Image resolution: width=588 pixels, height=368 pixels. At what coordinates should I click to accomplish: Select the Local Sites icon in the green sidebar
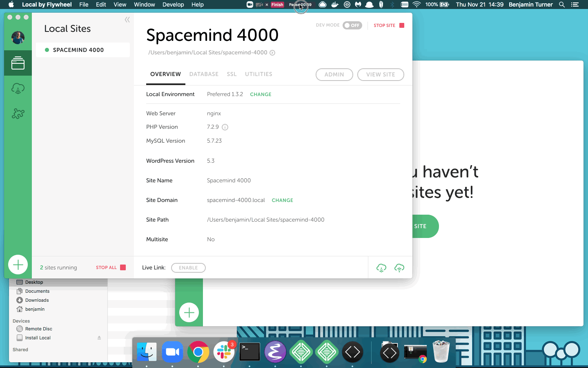tap(18, 63)
